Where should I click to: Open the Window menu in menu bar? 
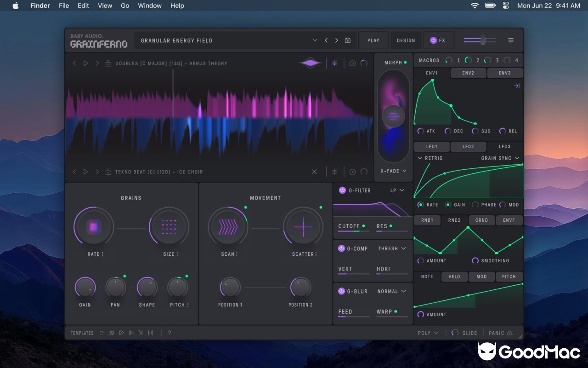click(150, 6)
